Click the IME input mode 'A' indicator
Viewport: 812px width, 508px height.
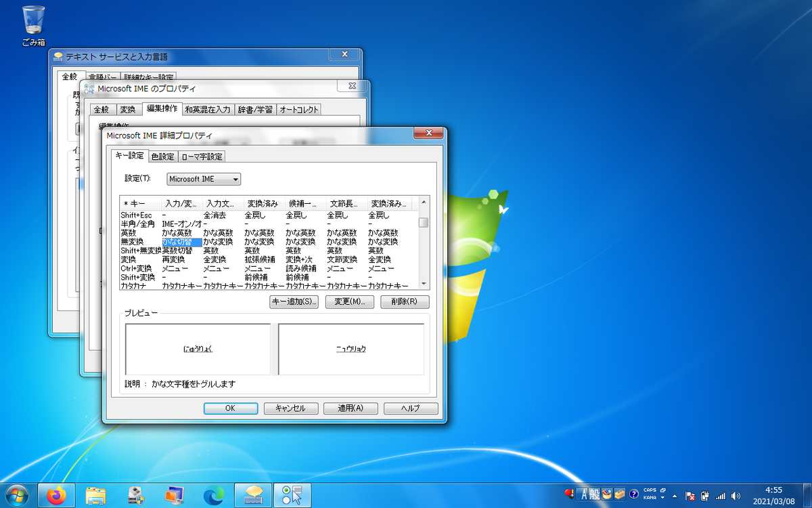click(x=584, y=494)
